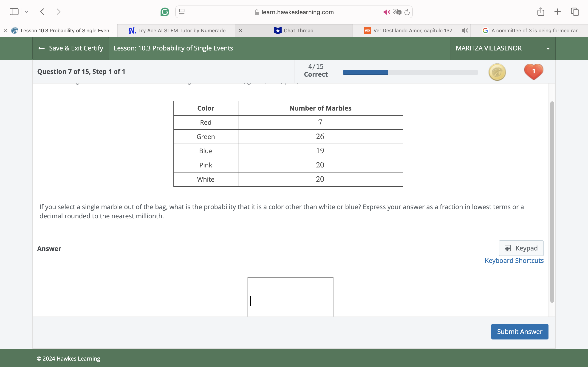Click the Share icon in Safari toolbar
The height and width of the screenshot is (367, 588).
click(x=540, y=11)
